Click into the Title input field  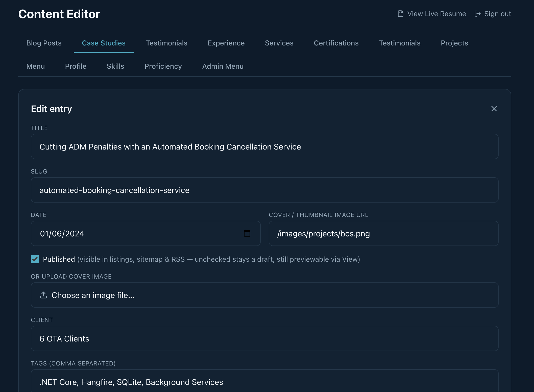[x=264, y=146]
